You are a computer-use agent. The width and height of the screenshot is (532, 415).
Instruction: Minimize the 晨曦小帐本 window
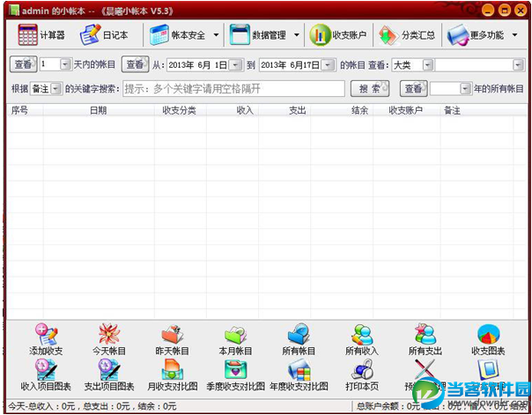pyautogui.click(x=488, y=11)
